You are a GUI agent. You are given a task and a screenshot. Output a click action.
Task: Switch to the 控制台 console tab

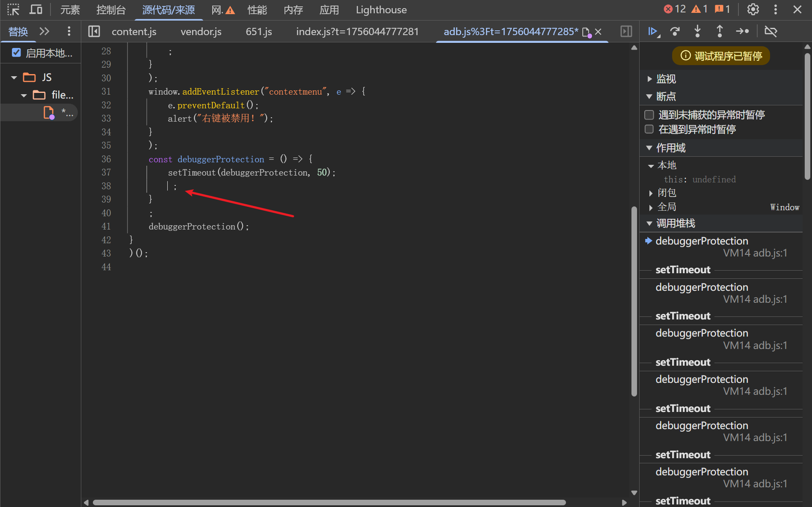(x=111, y=9)
